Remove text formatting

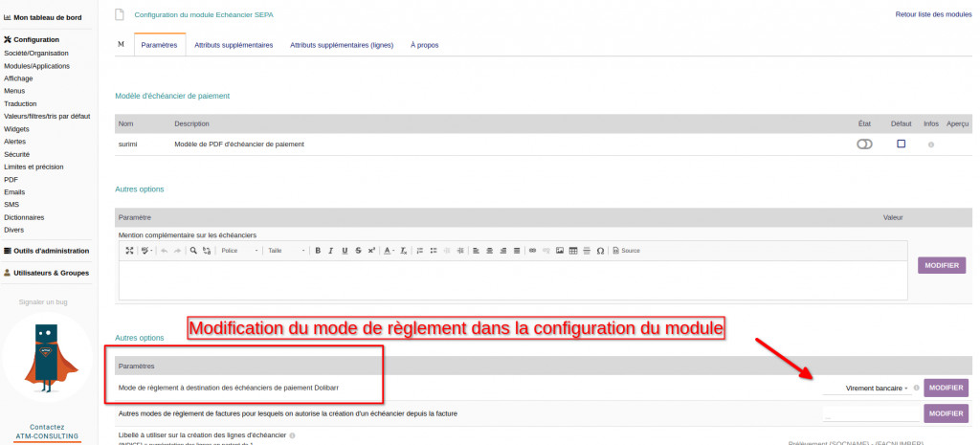(404, 251)
